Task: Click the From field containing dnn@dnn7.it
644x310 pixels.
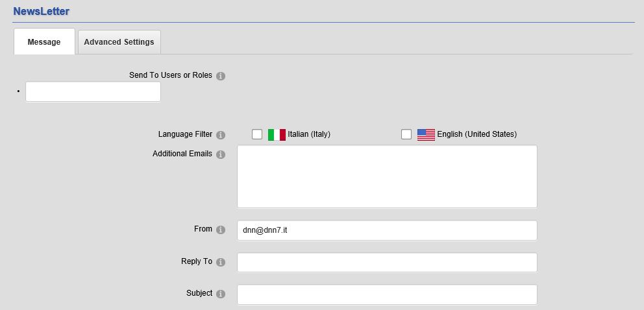Action: click(x=387, y=230)
